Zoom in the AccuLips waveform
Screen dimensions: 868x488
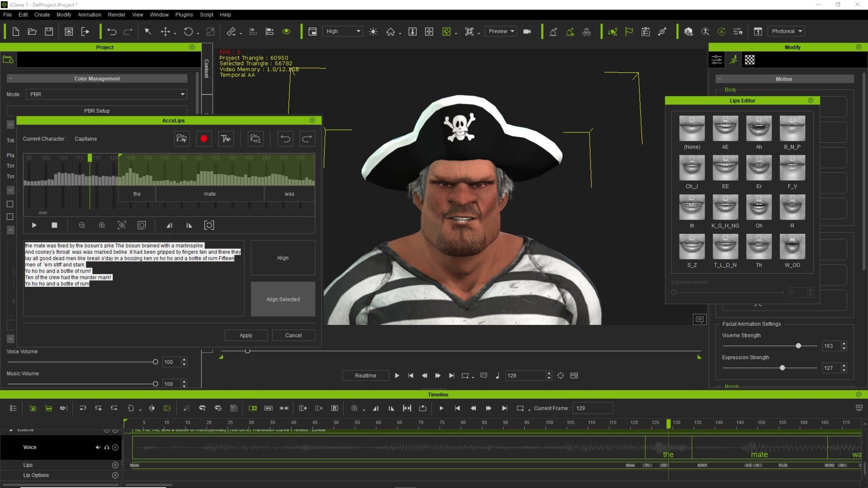click(x=102, y=225)
